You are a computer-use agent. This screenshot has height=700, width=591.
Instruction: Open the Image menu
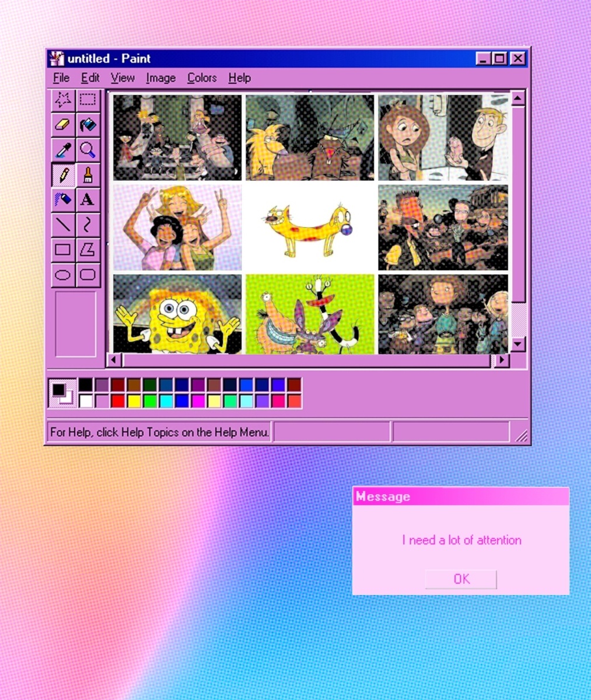161,78
